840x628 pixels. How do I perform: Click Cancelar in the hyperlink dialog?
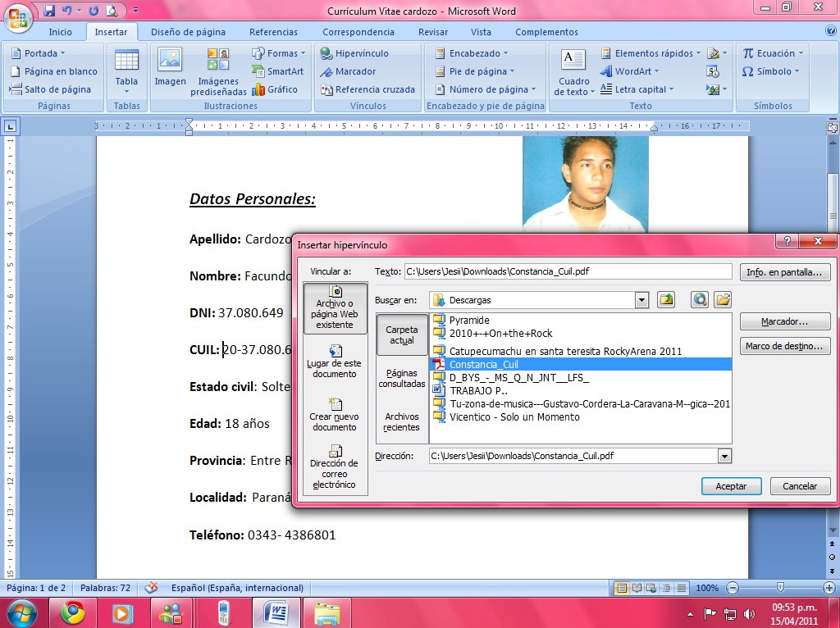coord(800,486)
